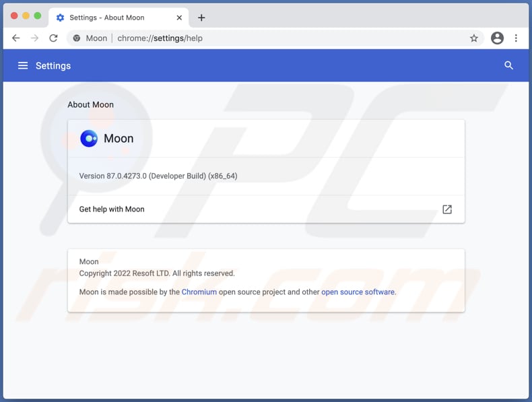Bookmark this page with the star icon
Screen dimensions: 532x402
pyautogui.click(x=473, y=38)
